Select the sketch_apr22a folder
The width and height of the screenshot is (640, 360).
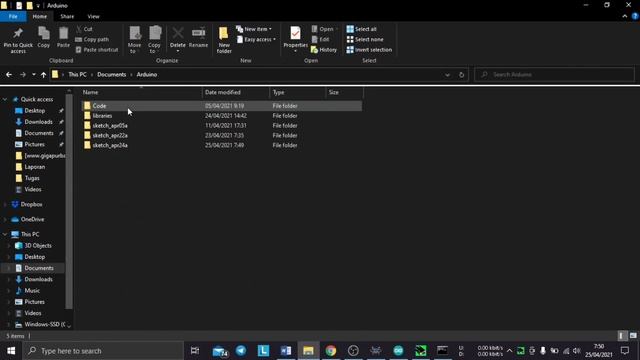point(222,135)
